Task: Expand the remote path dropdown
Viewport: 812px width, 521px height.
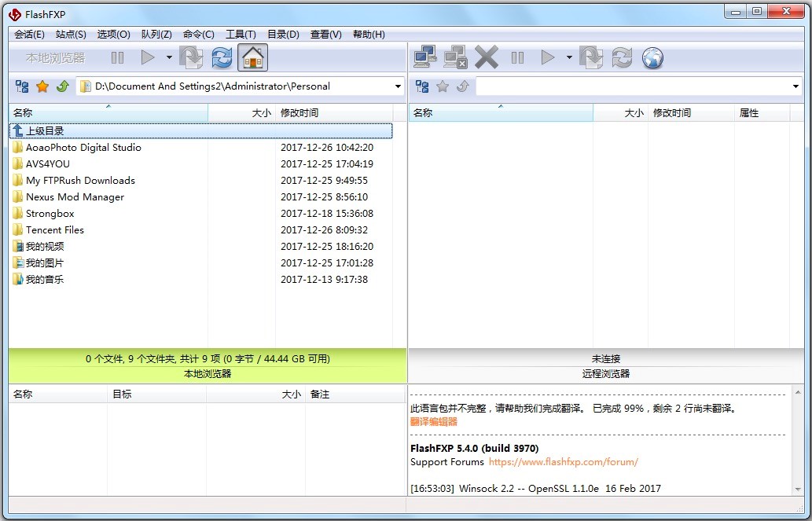Action: 796,86
